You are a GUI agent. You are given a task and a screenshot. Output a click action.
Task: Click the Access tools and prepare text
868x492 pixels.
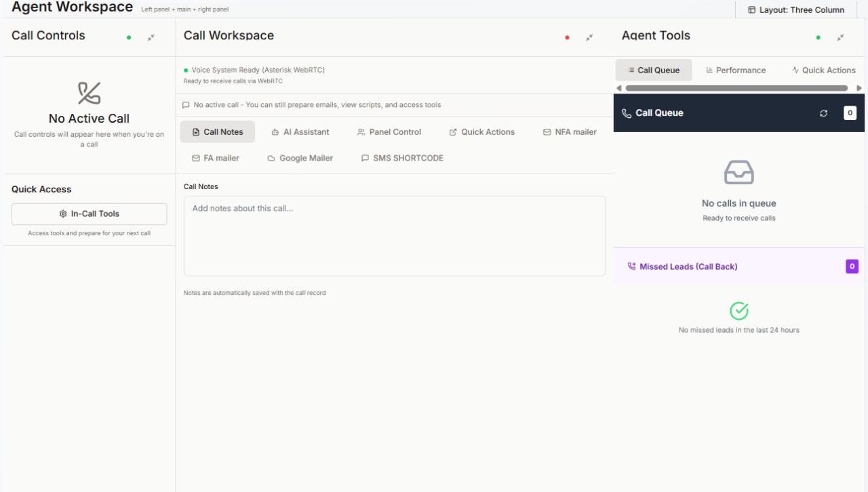click(x=89, y=233)
